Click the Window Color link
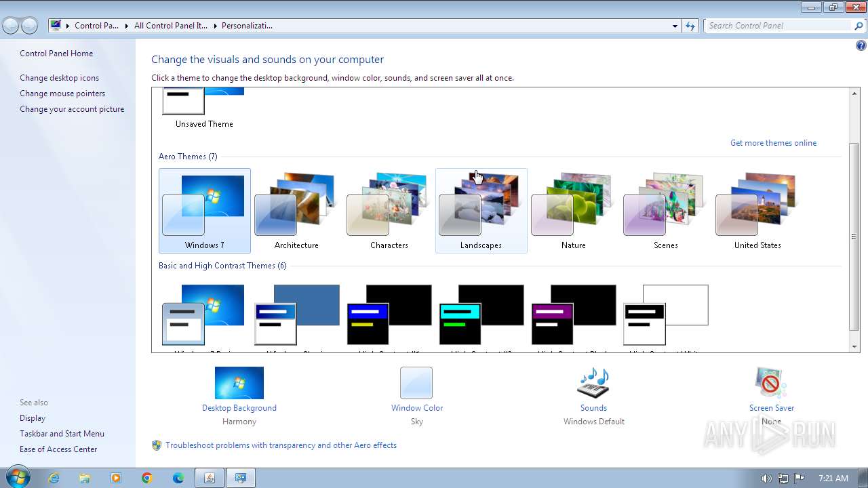868x488 pixels. (x=417, y=408)
